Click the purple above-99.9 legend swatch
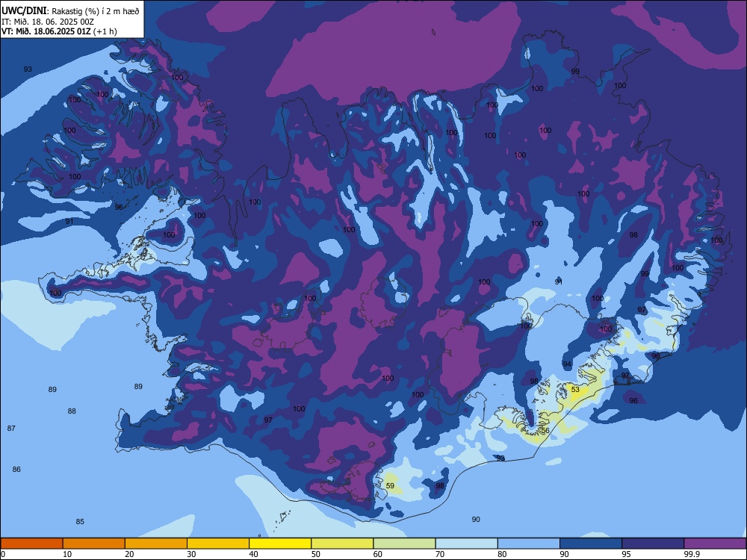747x560 pixels. [x=715, y=544]
